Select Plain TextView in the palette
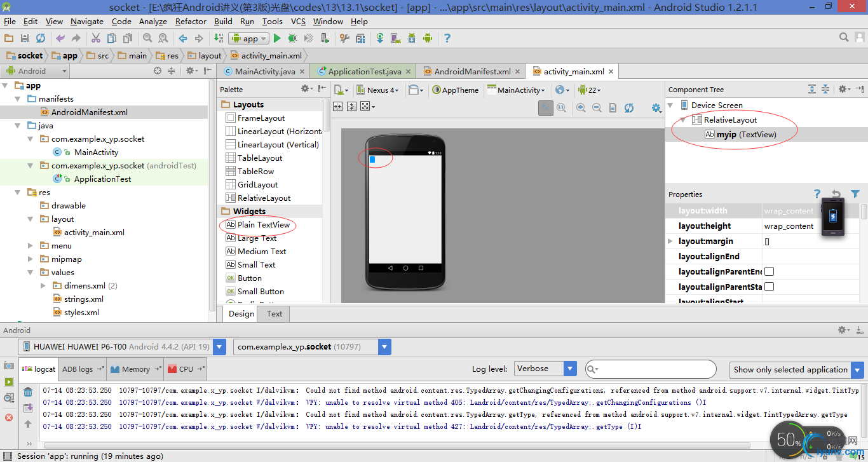 click(263, 224)
